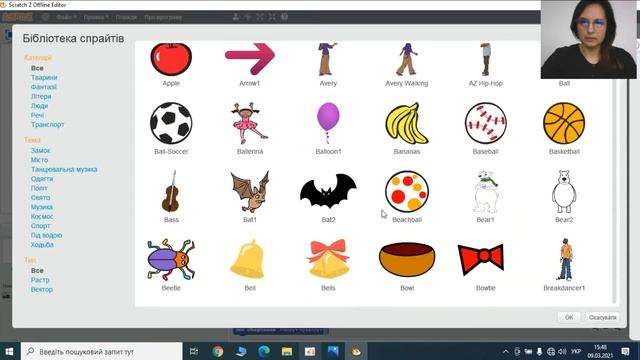Choose the Замок theme
The width and height of the screenshot is (640, 360).
40,151
